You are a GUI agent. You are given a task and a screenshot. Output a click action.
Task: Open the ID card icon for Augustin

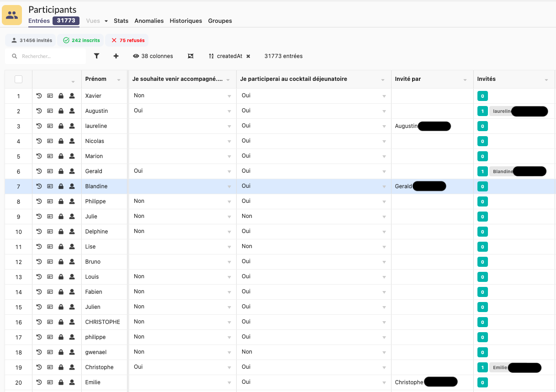tap(50, 111)
